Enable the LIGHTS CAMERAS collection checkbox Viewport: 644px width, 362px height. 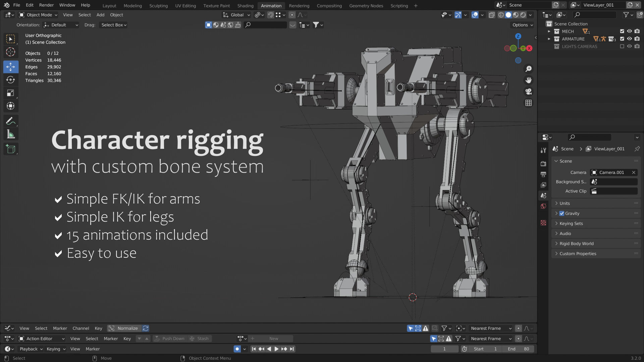point(622,46)
